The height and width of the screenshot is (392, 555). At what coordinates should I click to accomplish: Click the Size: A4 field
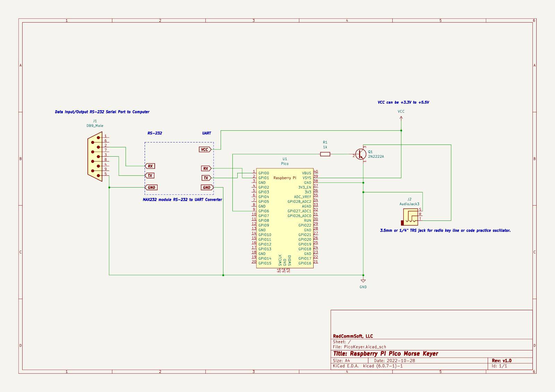pos(342,360)
